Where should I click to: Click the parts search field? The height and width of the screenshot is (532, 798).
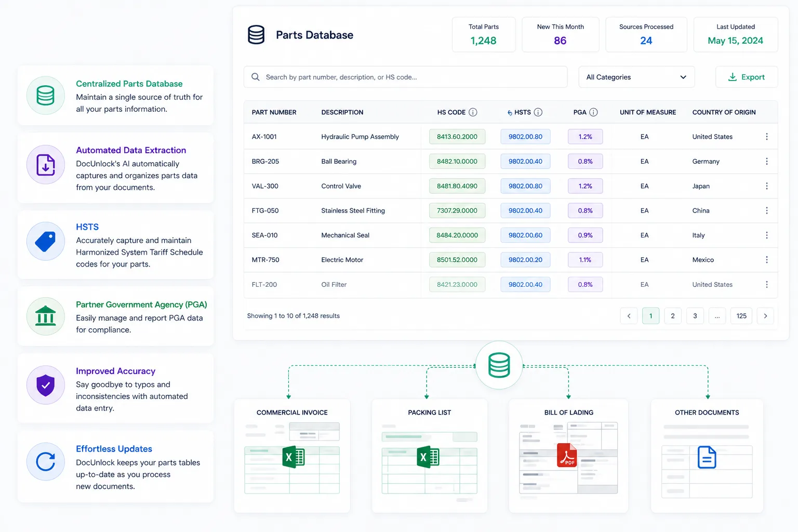(x=405, y=77)
